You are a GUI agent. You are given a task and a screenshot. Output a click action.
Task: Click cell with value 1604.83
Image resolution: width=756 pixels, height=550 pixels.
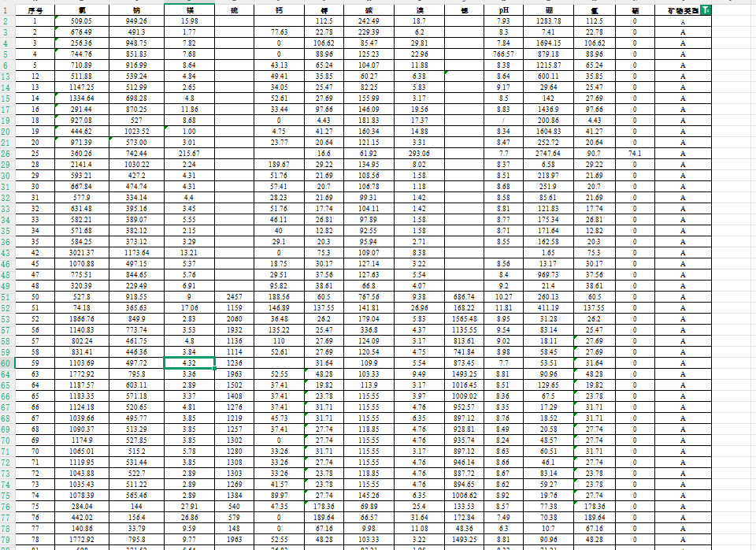point(548,132)
